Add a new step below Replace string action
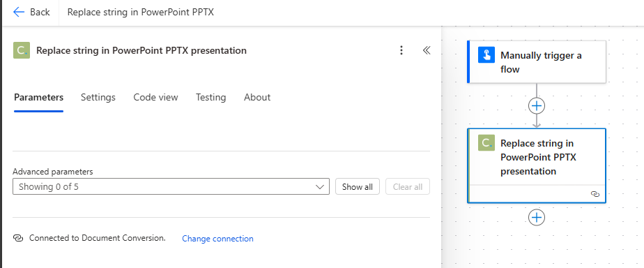 (537, 218)
